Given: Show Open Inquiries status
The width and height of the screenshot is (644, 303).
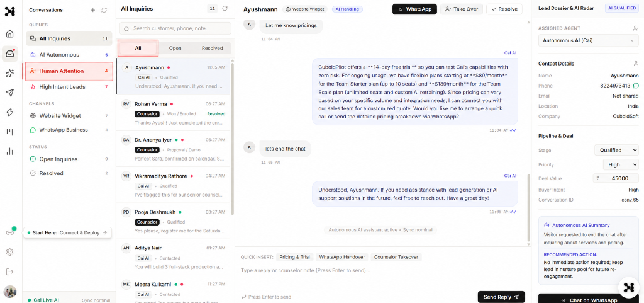Looking at the screenshot, I should point(69,159).
